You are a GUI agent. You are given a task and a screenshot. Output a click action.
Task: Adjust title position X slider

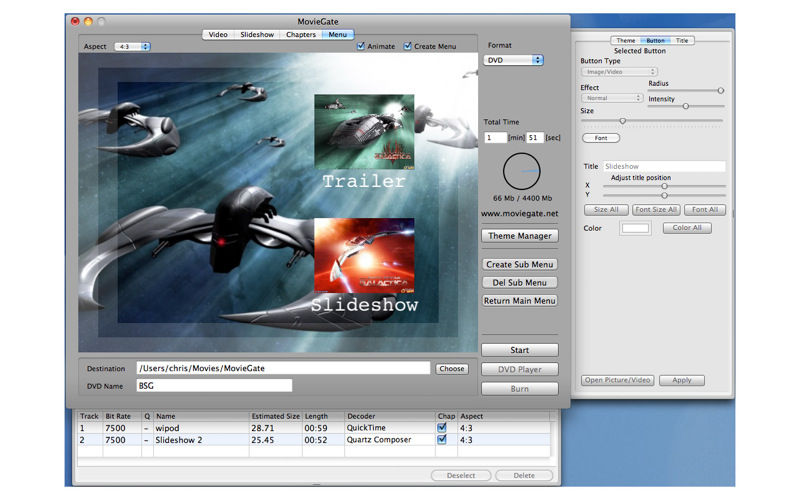click(x=664, y=186)
